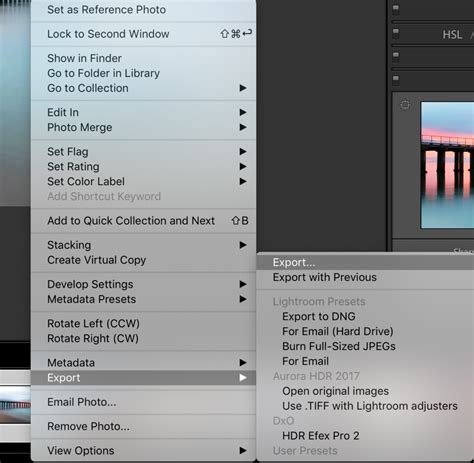Toggle the switch on the top panel
474x463 pixels.
point(396,9)
